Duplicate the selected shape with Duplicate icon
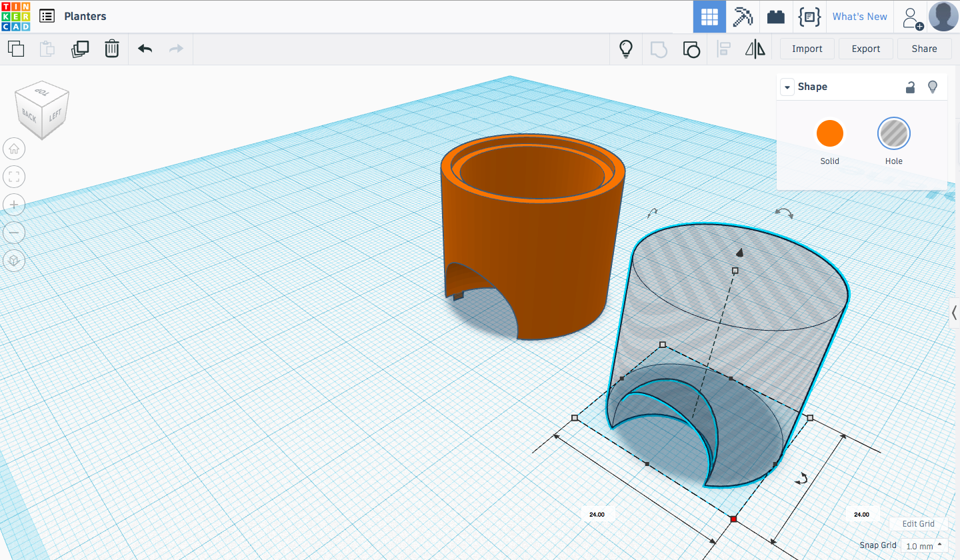The width and height of the screenshot is (960, 560). pos(80,49)
